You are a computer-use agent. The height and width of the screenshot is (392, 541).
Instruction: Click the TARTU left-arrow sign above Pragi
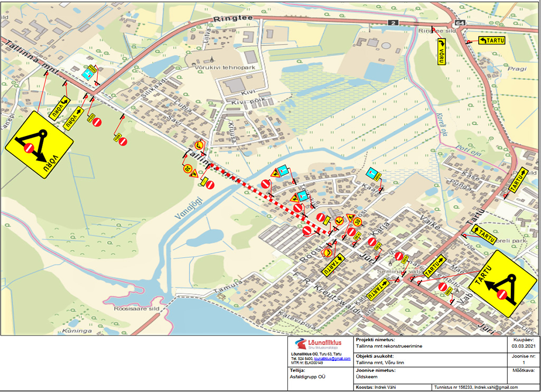coord(492,41)
